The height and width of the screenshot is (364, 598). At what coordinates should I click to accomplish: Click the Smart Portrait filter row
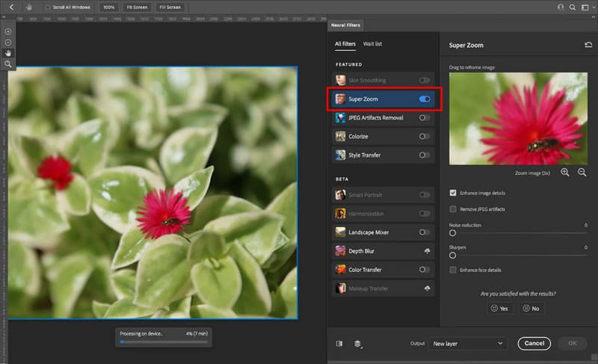coord(383,195)
